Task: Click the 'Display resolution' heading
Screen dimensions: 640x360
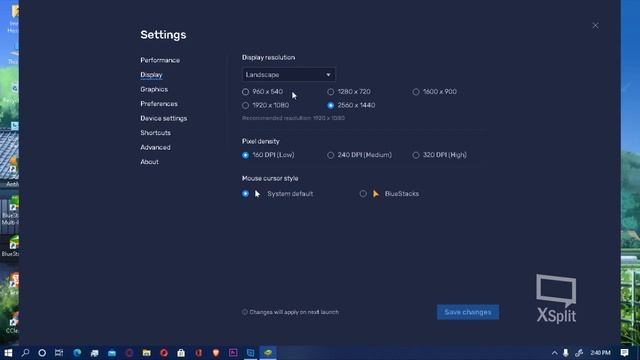Action: pyautogui.click(x=268, y=58)
